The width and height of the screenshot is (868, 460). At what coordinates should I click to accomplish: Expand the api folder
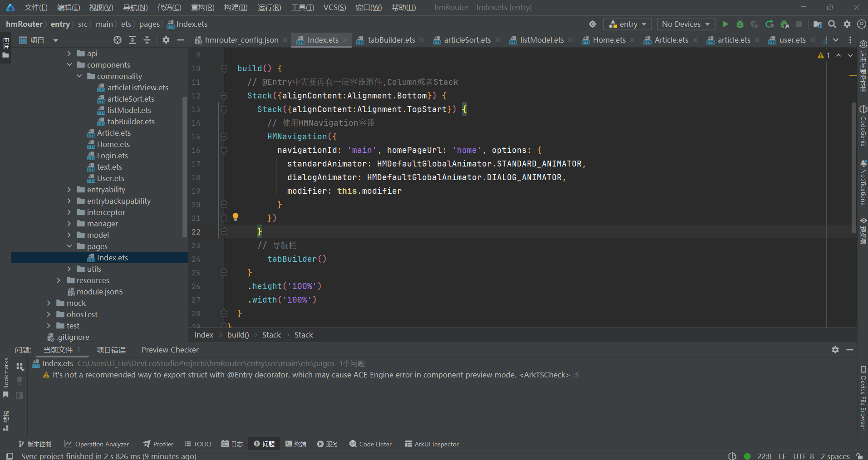pos(69,54)
